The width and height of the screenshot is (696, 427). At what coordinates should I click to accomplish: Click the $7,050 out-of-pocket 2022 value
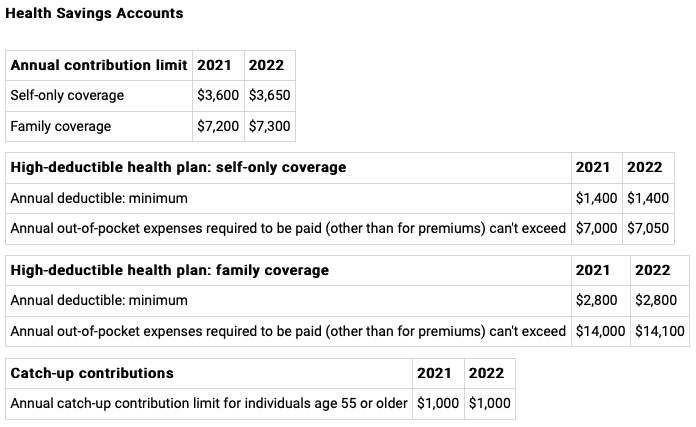click(x=647, y=228)
